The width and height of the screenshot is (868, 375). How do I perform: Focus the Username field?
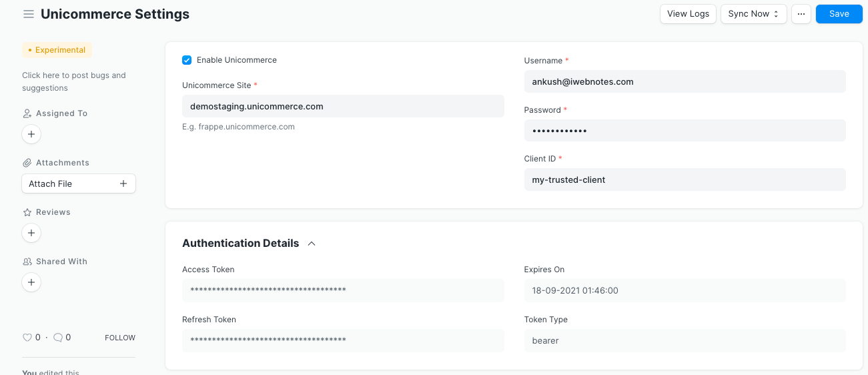click(x=685, y=81)
